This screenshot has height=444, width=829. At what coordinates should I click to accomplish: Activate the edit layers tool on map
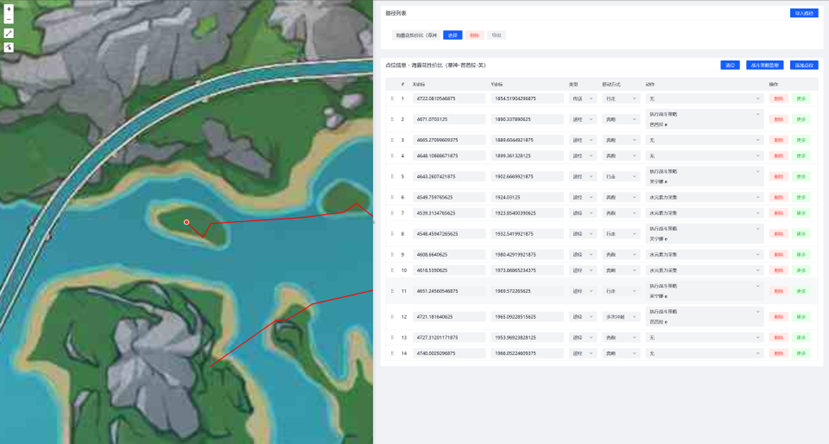tap(9, 47)
